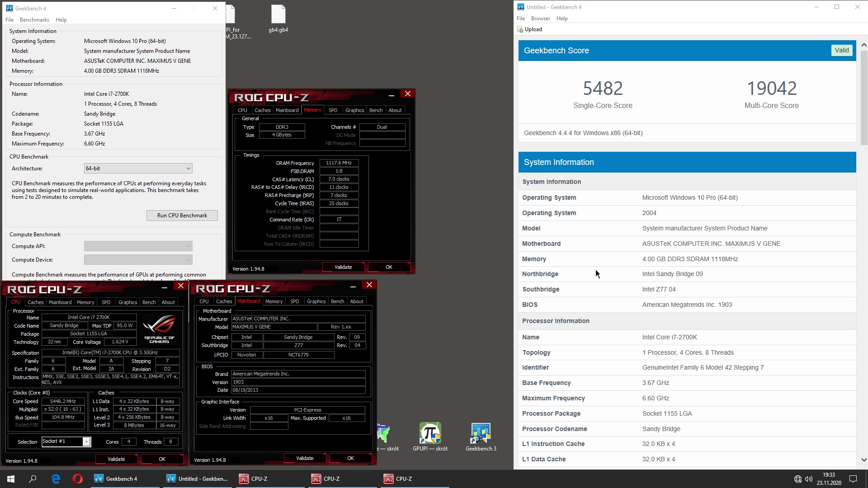The height and width of the screenshot is (488, 868).
Task: Click the Upload icon in Geekbench browser
Action: click(520, 29)
